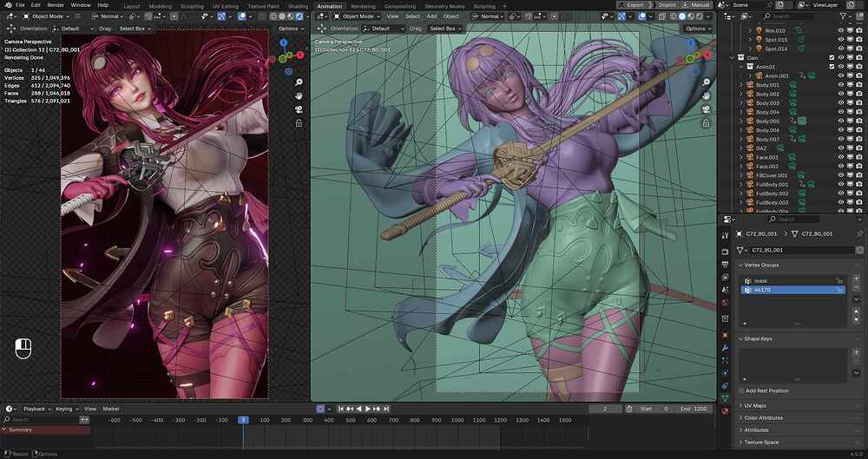Open the File menu
The width and height of the screenshot is (868, 459).
coord(21,5)
